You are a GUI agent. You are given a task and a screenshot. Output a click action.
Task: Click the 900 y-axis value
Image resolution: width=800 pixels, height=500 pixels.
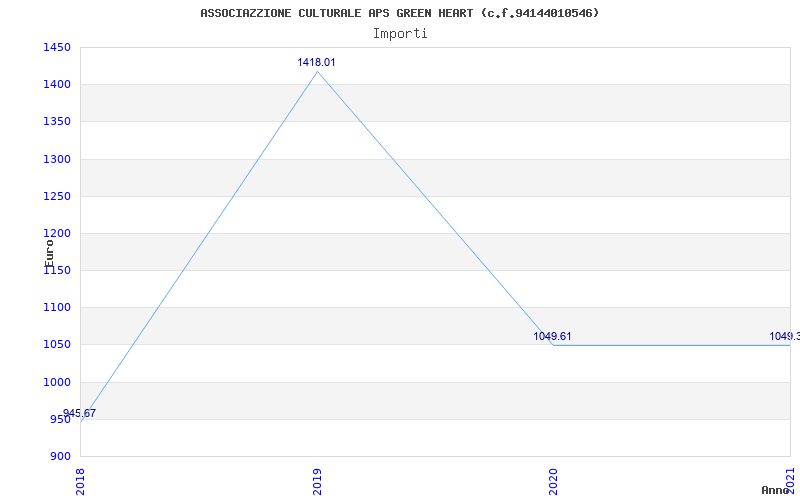pos(60,456)
